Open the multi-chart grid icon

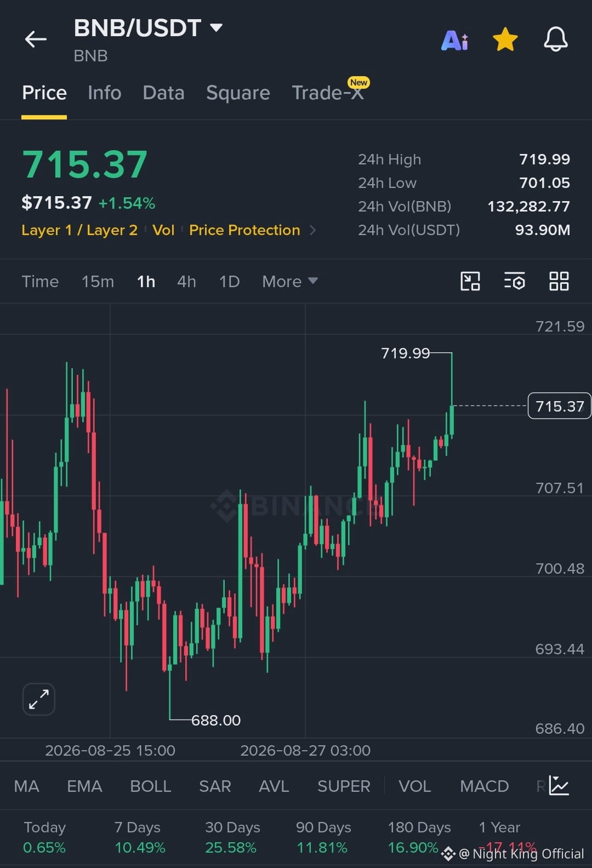coord(559,281)
